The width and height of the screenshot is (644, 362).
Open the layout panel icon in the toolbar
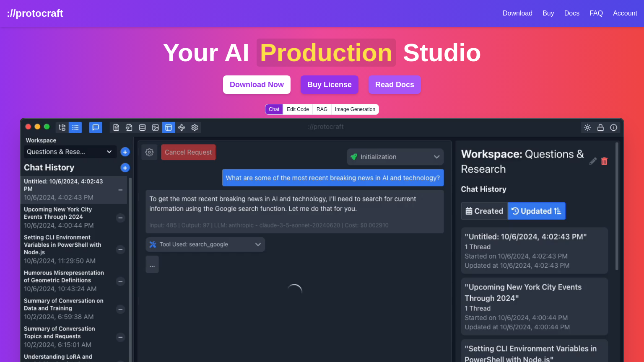[x=169, y=127]
